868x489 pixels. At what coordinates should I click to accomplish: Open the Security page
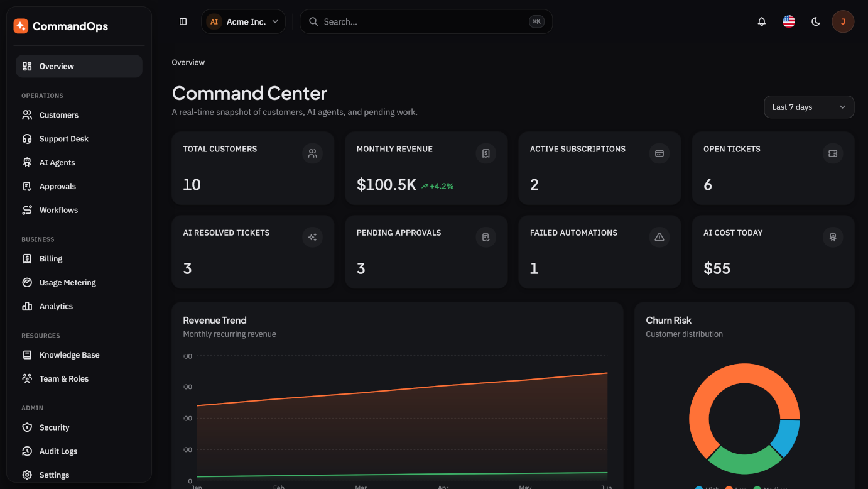pyautogui.click(x=79, y=427)
